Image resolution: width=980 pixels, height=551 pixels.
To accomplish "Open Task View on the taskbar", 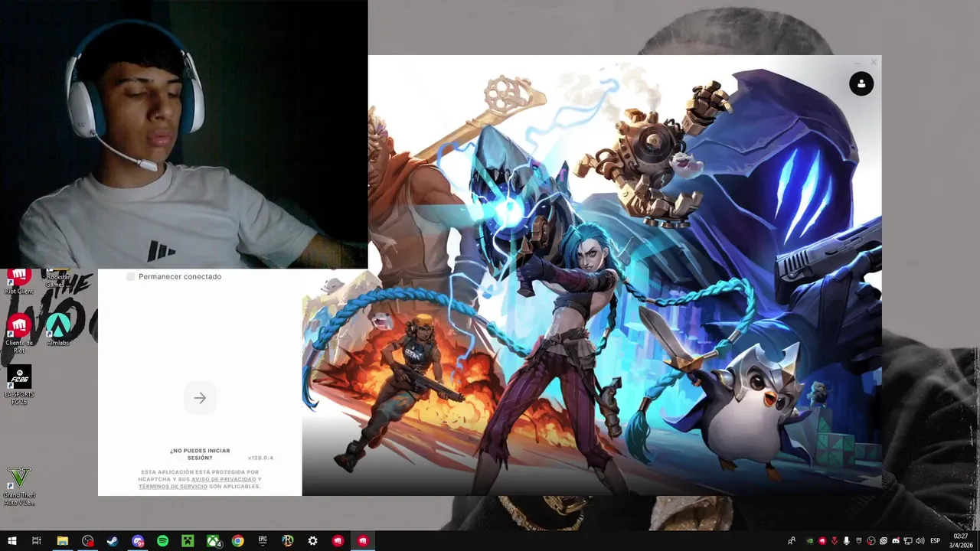I will pos(37,540).
